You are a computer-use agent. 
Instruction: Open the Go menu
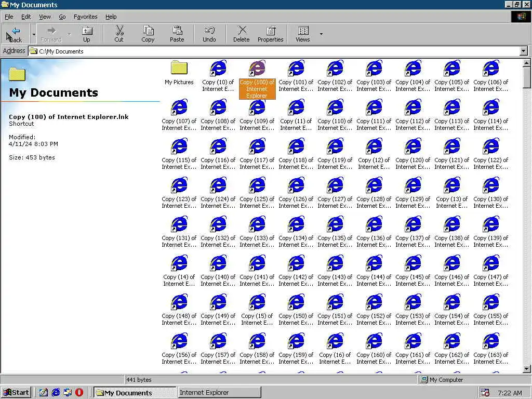coord(62,17)
